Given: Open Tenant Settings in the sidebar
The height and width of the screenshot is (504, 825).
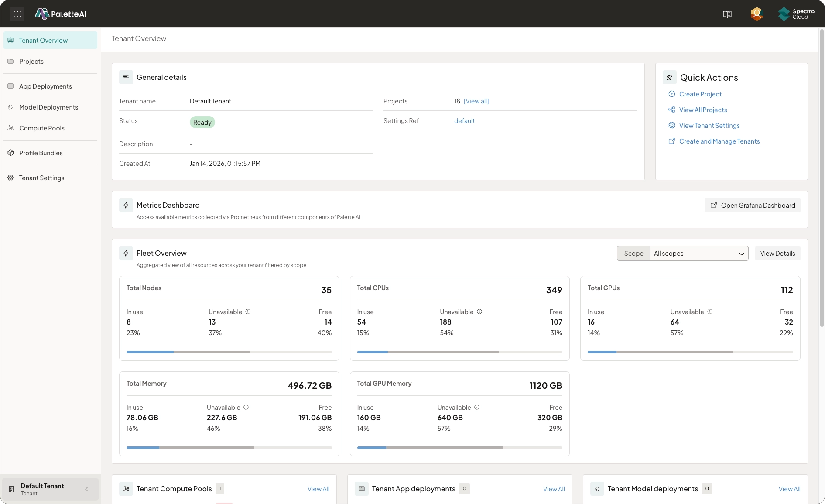Looking at the screenshot, I should click(50, 178).
